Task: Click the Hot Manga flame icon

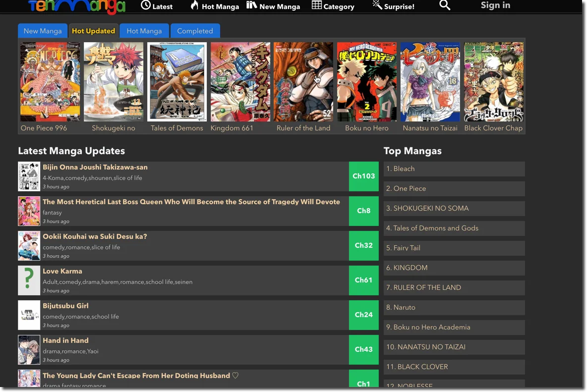Action: pyautogui.click(x=194, y=5)
